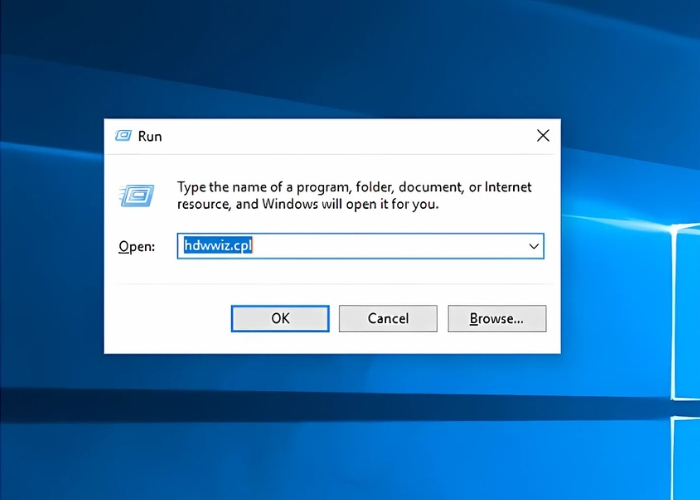Click desktop wallpaper above the Run dialog

click(330, 60)
